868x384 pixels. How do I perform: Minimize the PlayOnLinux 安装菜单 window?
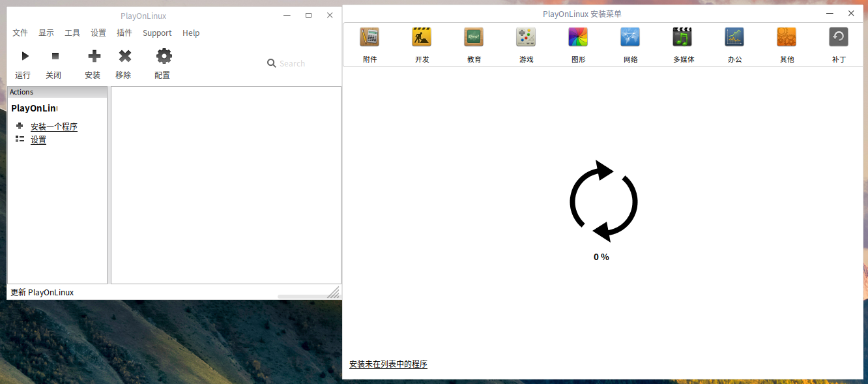(830, 13)
